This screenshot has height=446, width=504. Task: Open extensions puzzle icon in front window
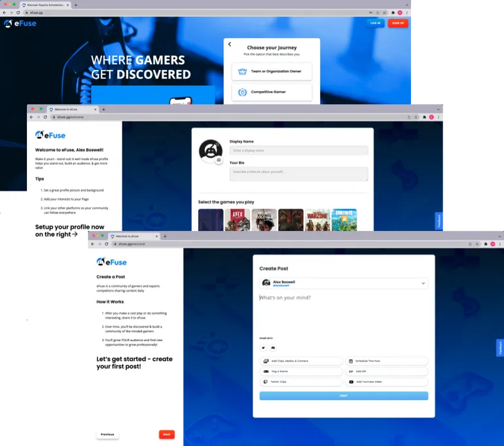pyautogui.click(x=486, y=244)
